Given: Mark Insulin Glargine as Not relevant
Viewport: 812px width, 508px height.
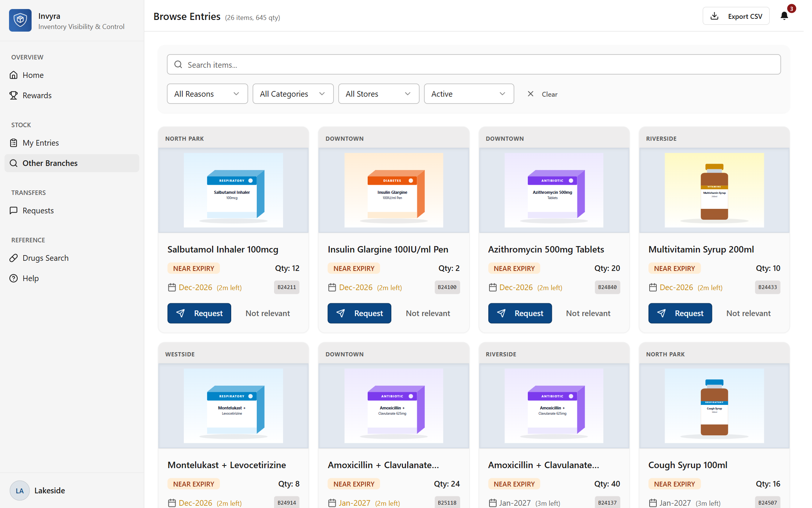Looking at the screenshot, I should tap(428, 313).
